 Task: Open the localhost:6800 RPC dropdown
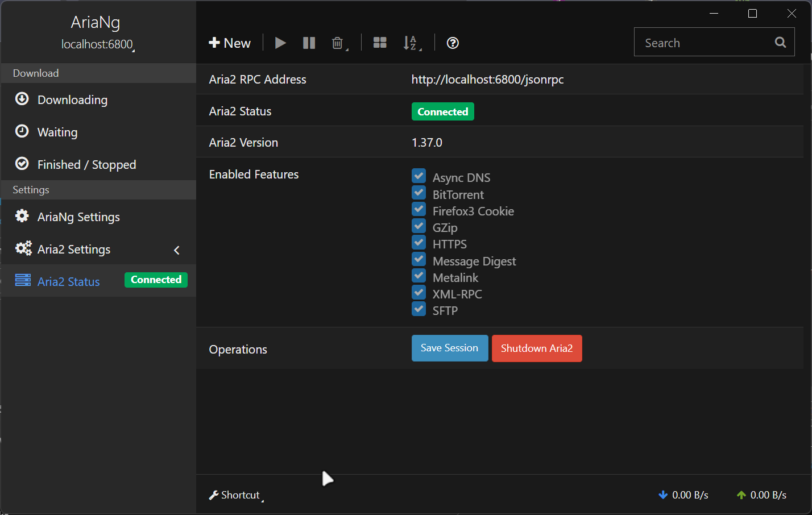pyautogui.click(x=97, y=44)
